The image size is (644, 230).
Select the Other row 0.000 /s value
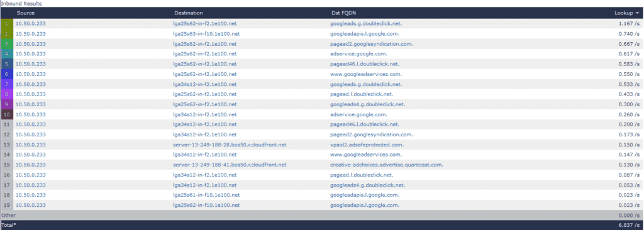tap(629, 215)
